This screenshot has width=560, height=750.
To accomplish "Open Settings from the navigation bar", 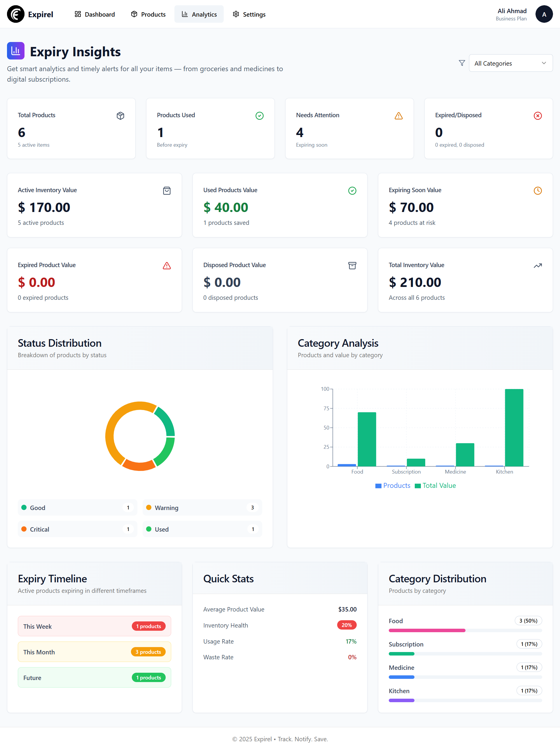I will coord(249,14).
